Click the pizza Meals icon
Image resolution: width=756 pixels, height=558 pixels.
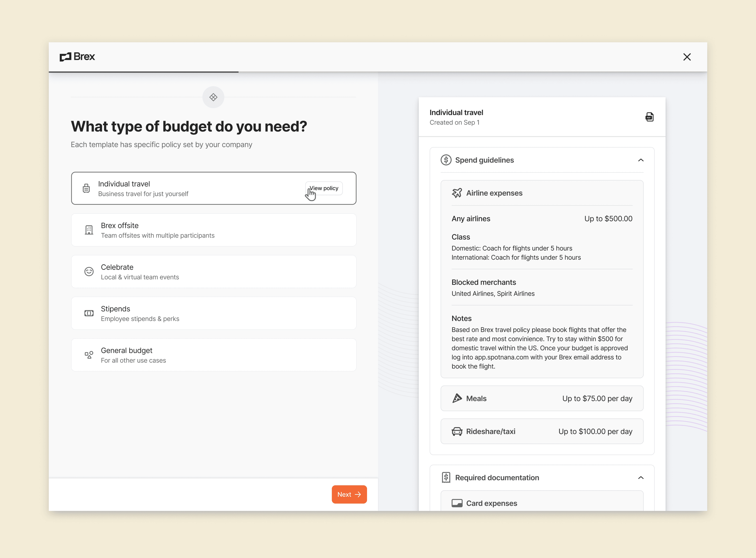point(457,398)
